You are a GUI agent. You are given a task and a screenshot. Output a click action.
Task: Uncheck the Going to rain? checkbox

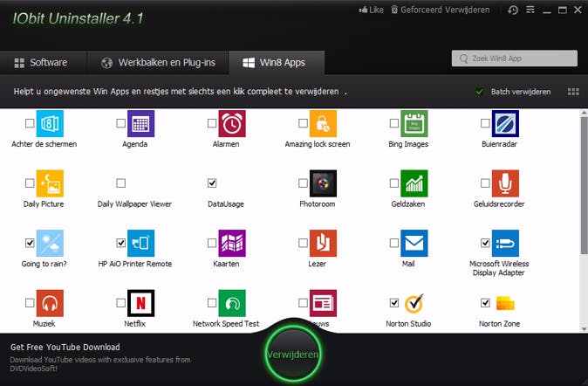point(30,243)
